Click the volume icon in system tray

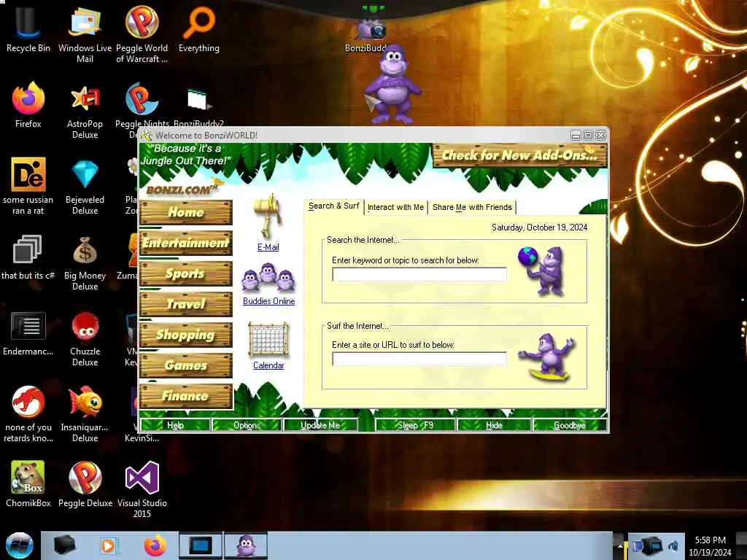click(x=673, y=545)
